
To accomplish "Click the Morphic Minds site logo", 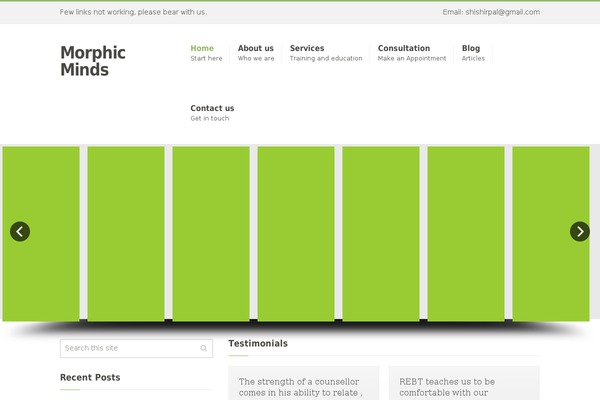I will 93,61.
